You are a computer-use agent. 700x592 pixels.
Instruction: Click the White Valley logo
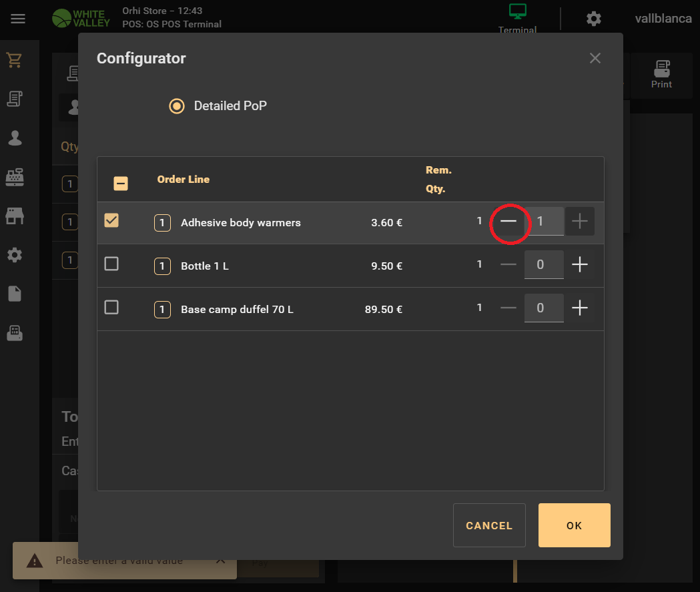81,18
